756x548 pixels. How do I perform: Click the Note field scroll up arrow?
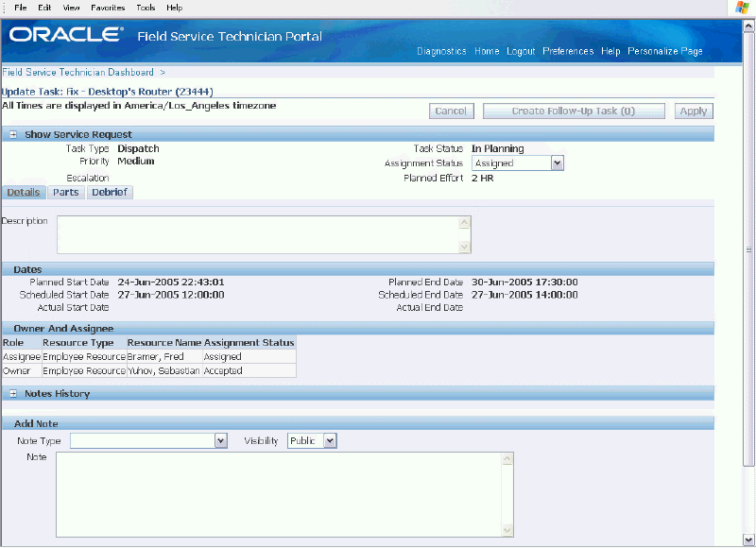coord(507,459)
